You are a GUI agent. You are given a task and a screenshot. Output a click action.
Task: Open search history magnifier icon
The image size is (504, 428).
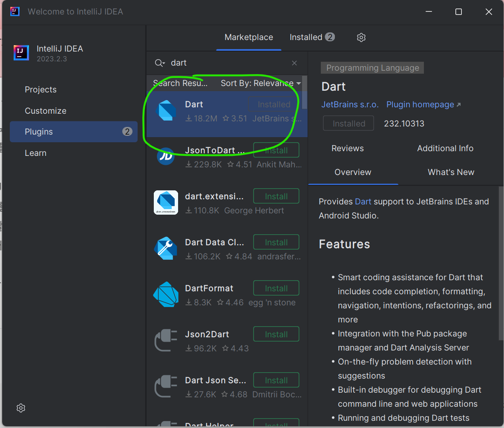pos(160,63)
